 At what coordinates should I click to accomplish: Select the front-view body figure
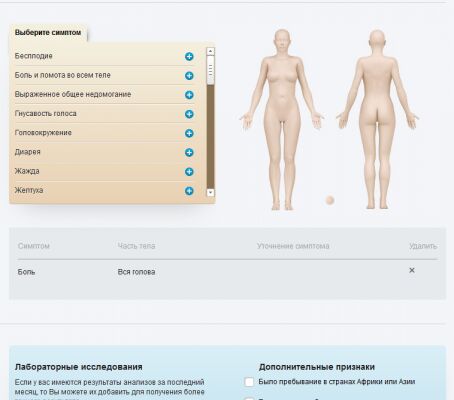[x=282, y=119]
